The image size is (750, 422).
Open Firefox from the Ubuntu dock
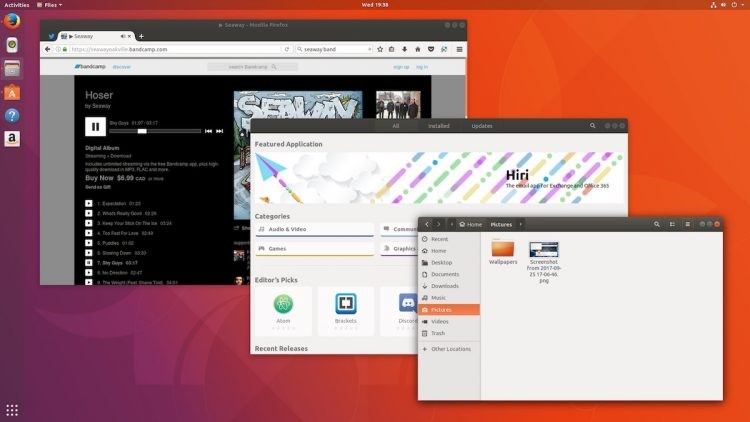[12, 45]
